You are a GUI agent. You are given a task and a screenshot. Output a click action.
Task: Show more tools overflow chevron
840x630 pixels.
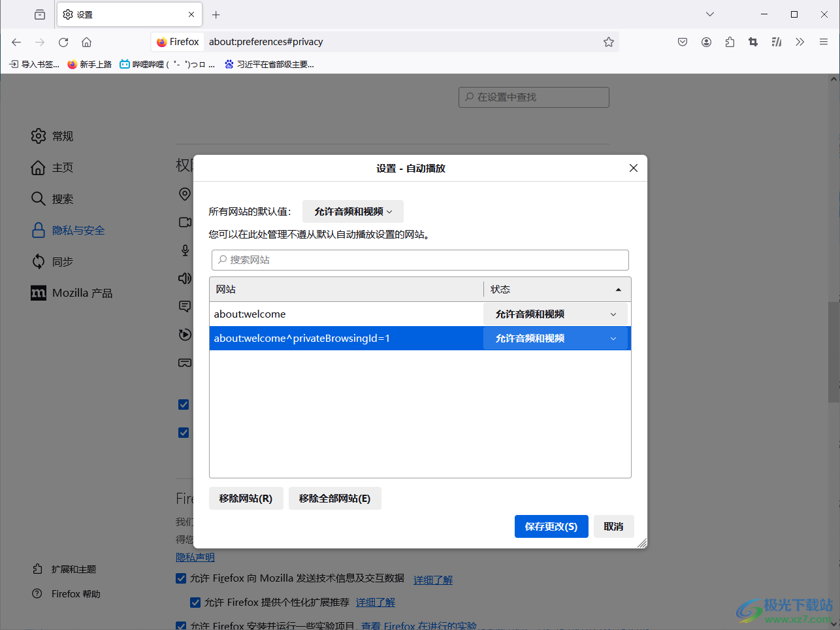click(800, 42)
